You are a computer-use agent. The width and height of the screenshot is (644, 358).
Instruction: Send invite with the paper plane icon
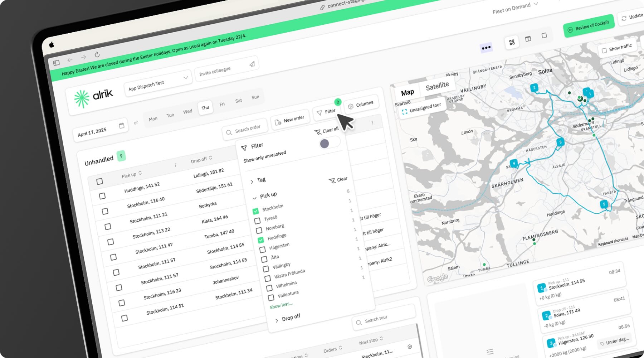coord(252,64)
